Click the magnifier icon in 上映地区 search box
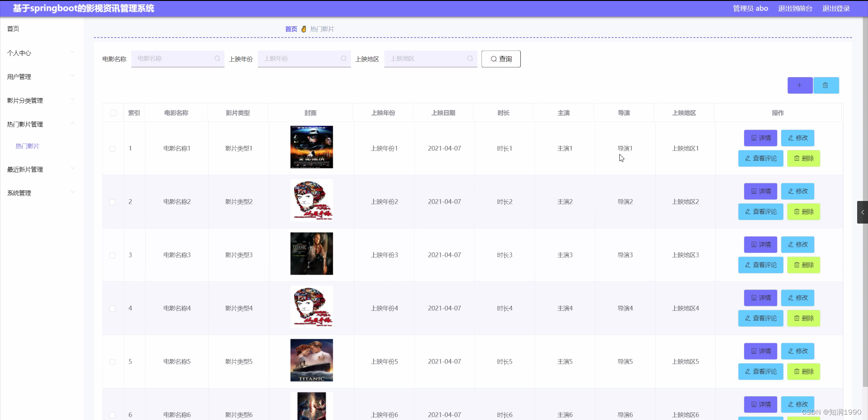The height and width of the screenshot is (420, 868). tap(471, 59)
